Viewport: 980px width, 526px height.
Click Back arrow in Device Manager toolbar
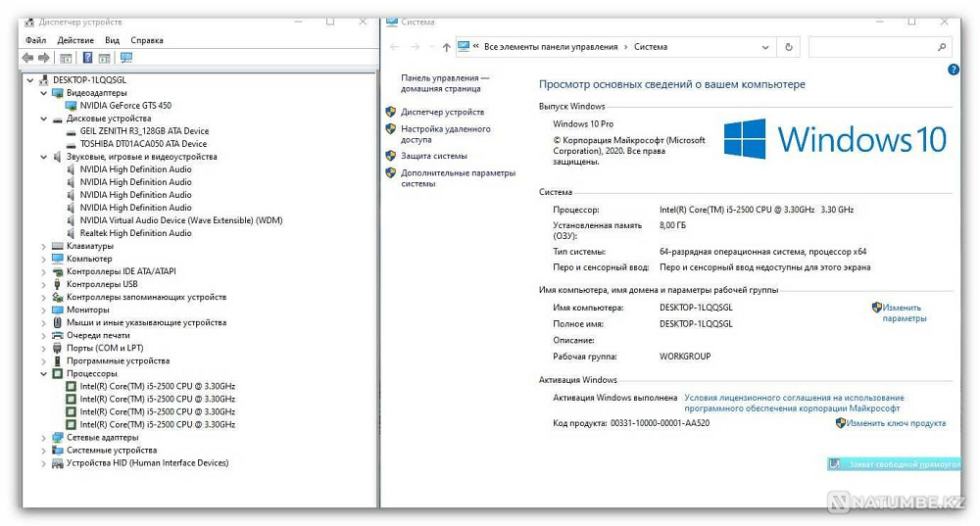[x=27, y=58]
